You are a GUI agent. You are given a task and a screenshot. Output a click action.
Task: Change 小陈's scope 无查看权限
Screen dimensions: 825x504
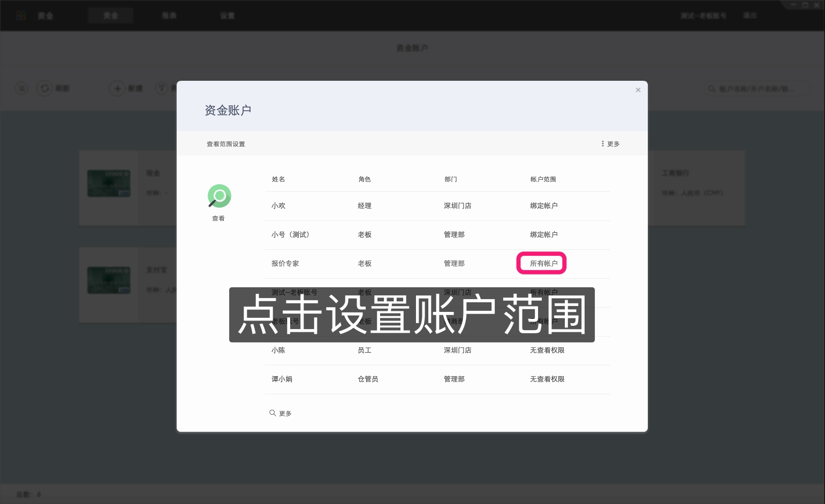547,350
